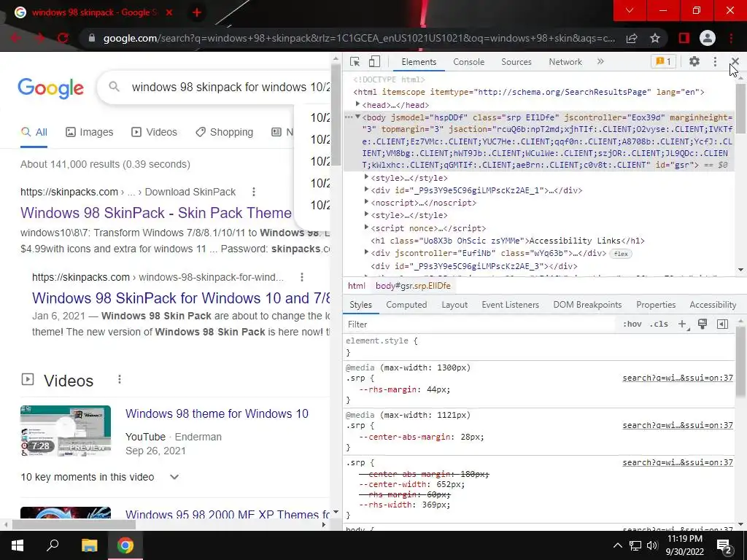Click the flex badge on wYq63b div
Viewport: 747px width, 560px height.
coord(621,254)
